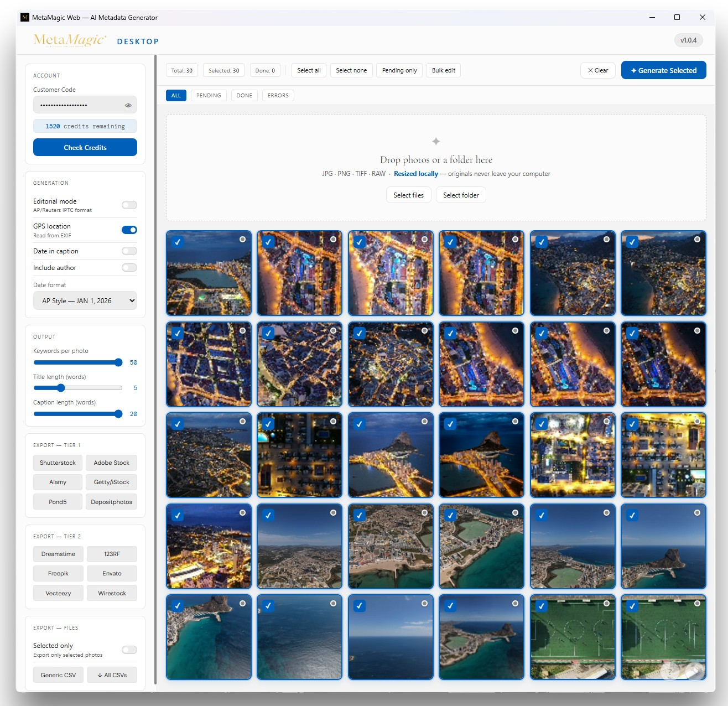This screenshot has height=706, width=728.
Task: Click the Clear button
Action: coord(598,70)
